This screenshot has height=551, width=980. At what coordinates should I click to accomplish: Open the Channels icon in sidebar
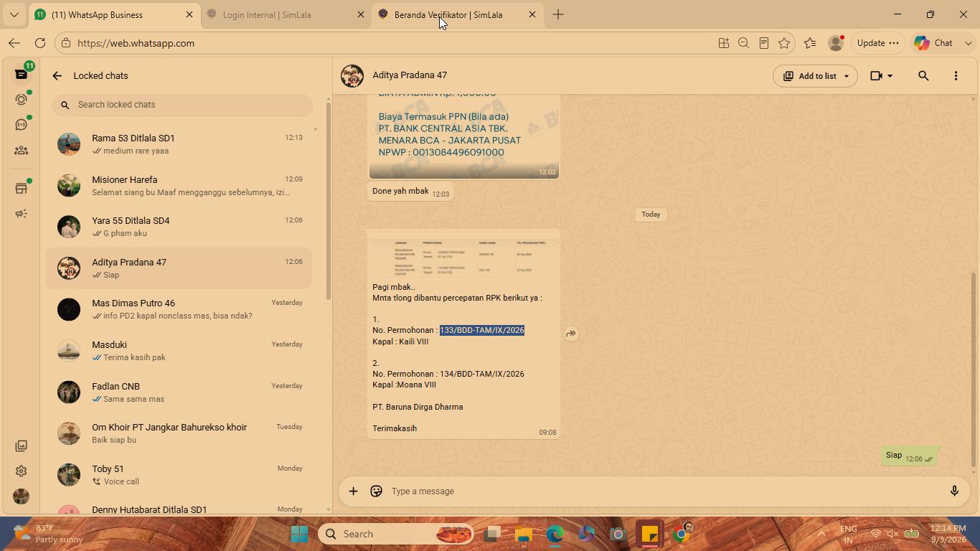tap(21, 125)
